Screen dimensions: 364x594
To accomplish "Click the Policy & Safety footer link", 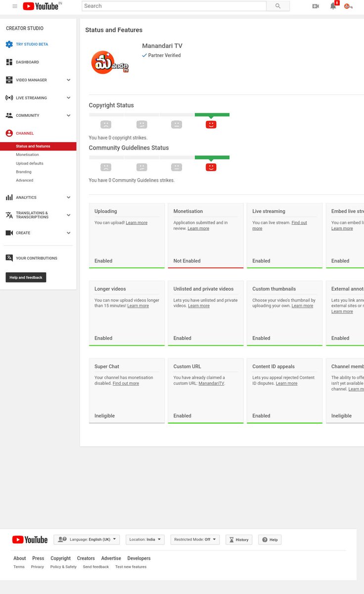I will point(63,567).
